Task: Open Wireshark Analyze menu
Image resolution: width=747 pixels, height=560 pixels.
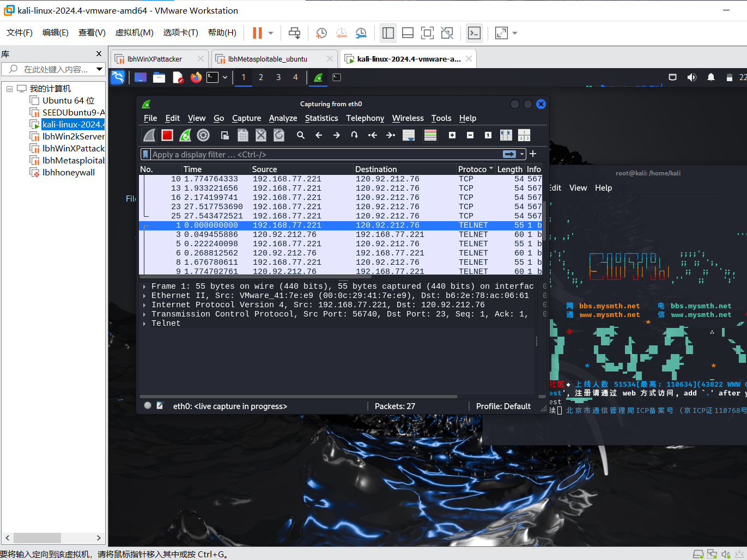Action: pyautogui.click(x=283, y=118)
